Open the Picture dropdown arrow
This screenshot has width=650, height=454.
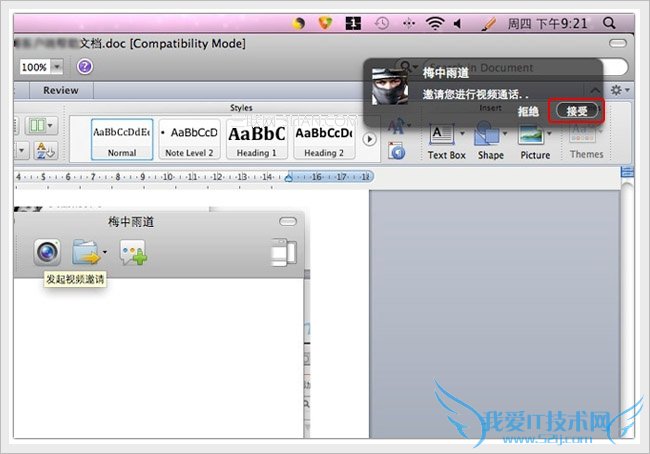(x=549, y=134)
